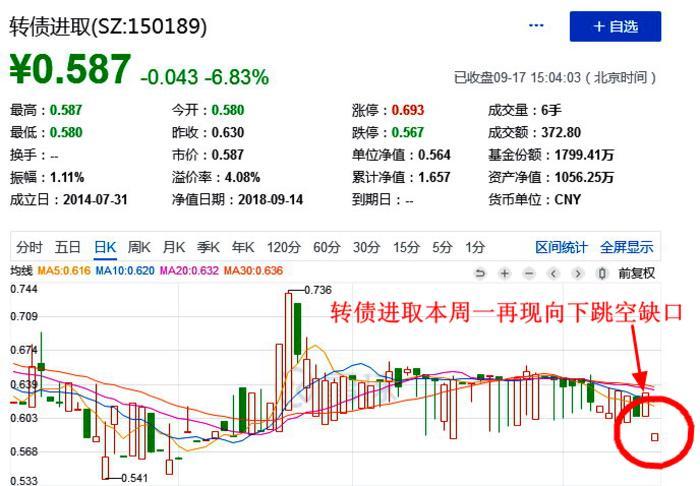Select the 日K chart tab
700x486 pixels.
(105, 247)
